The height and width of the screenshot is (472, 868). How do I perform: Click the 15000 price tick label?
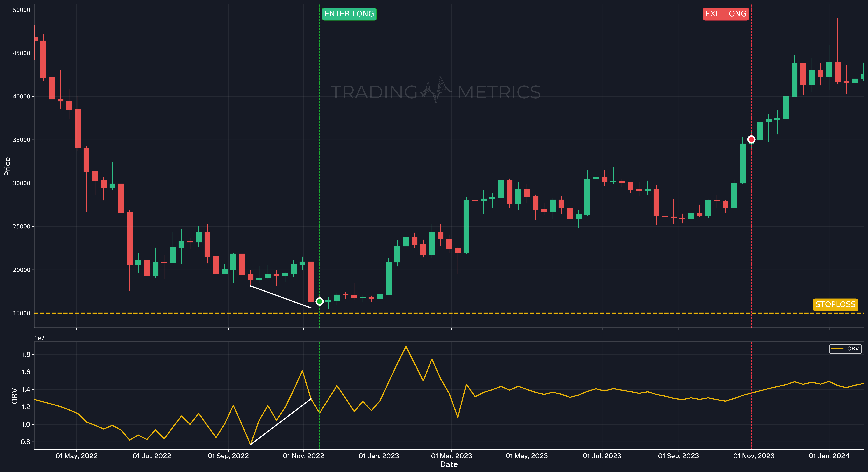[x=22, y=313]
